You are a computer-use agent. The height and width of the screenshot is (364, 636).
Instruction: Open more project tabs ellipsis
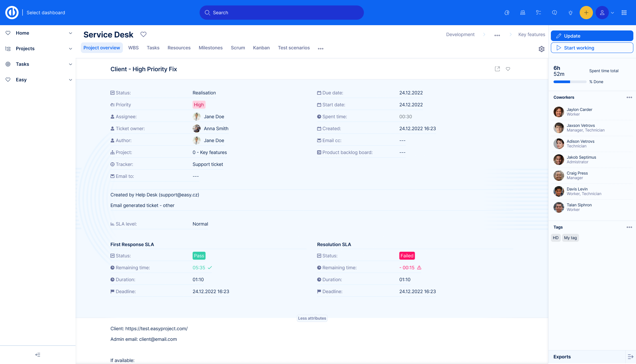[x=320, y=48]
